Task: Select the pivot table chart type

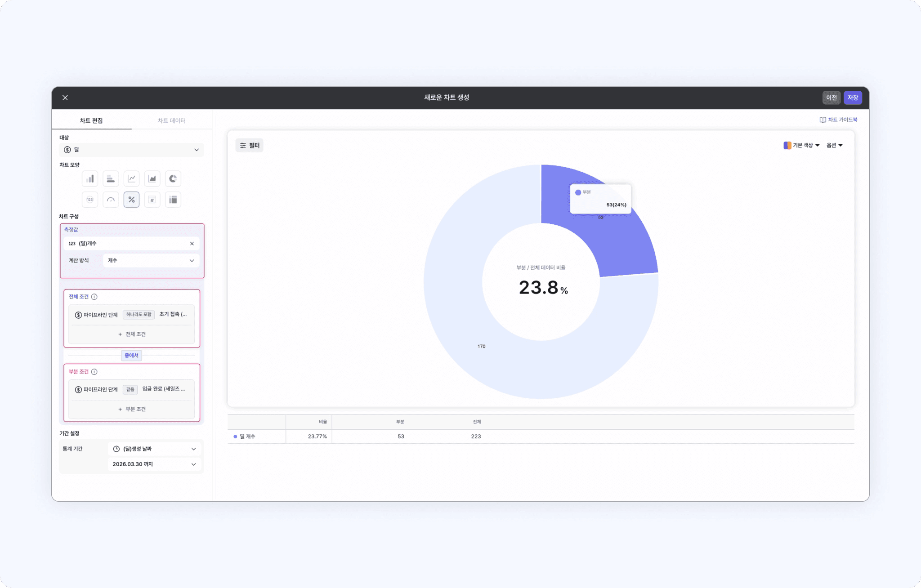Action: 173,200
